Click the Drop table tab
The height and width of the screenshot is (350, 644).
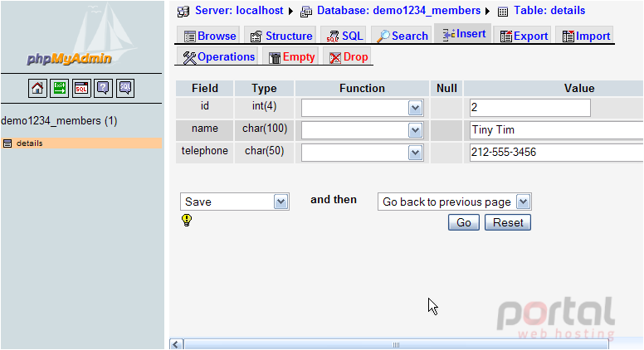pyautogui.click(x=349, y=57)
